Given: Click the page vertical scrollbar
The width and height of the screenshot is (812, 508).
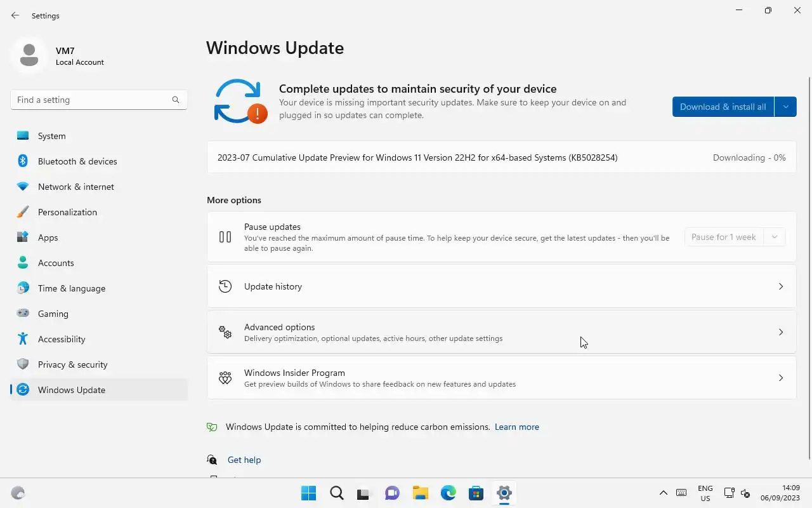Looking at the screenshot, I should click(809, 268).
